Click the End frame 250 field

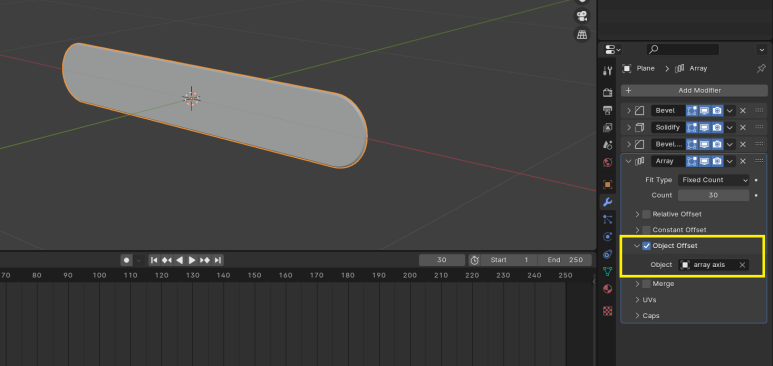(565, 260)
